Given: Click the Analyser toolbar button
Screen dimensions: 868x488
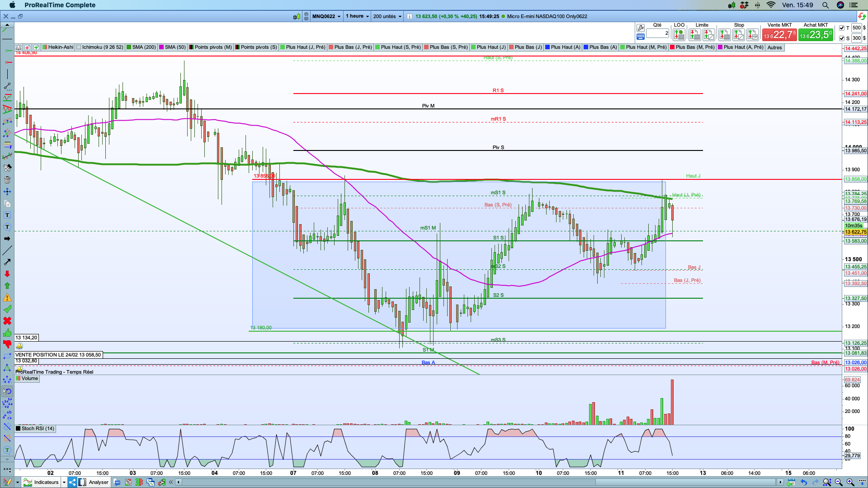Looking at the screenshot, I should coord(98,482).
